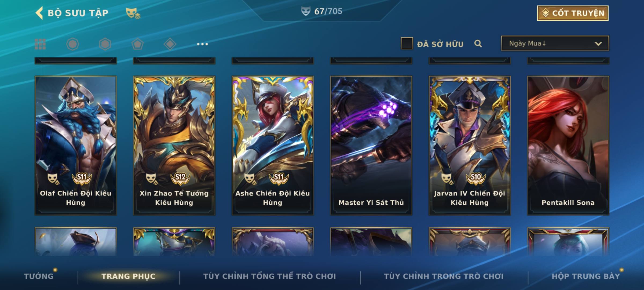Filter by the hexagon rarity gem icon

click(x=105, y=44)
